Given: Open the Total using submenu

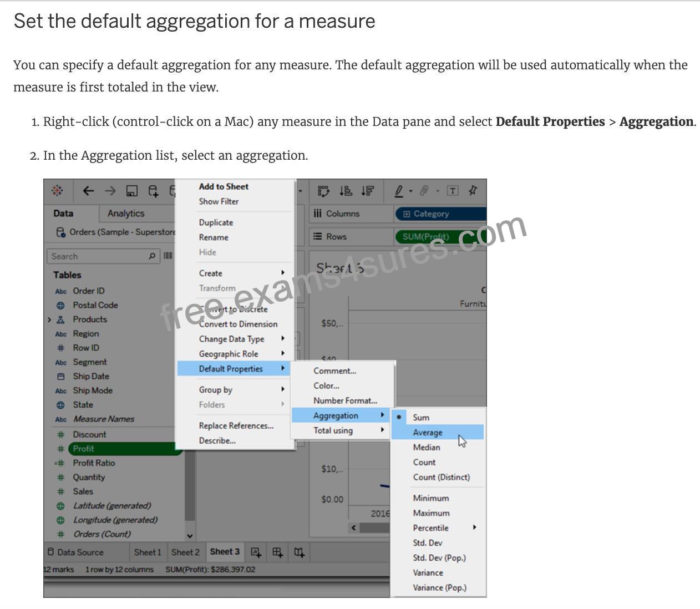Looking at the screenshot, I should click(341, 430).
